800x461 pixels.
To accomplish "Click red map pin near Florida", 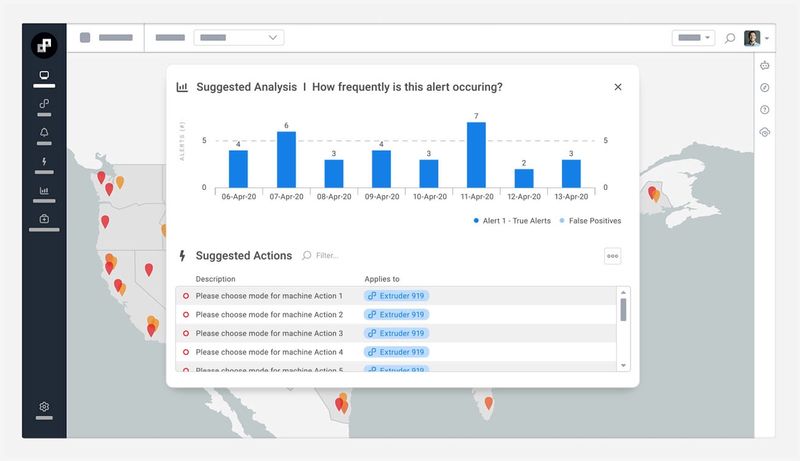I will (x=488, y=403).
